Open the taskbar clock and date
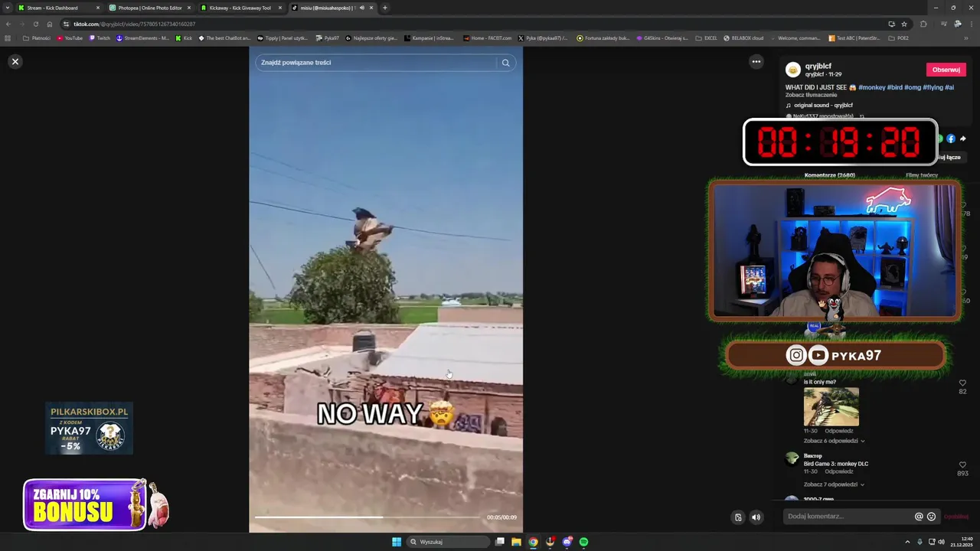Screen dimensions: 980x551 (961, 542)
